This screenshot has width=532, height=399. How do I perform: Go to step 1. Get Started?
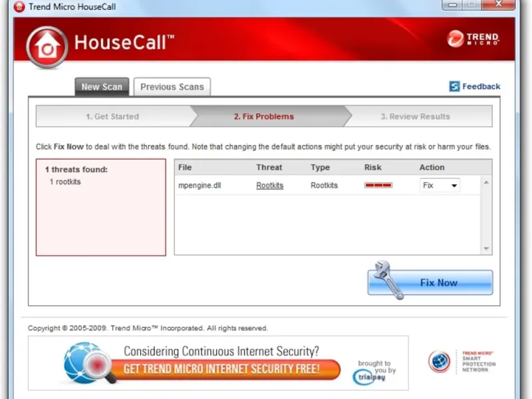coord(112,116)
